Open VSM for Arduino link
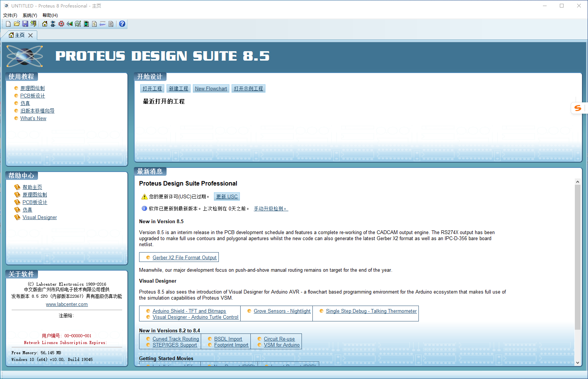 (282, 345)
